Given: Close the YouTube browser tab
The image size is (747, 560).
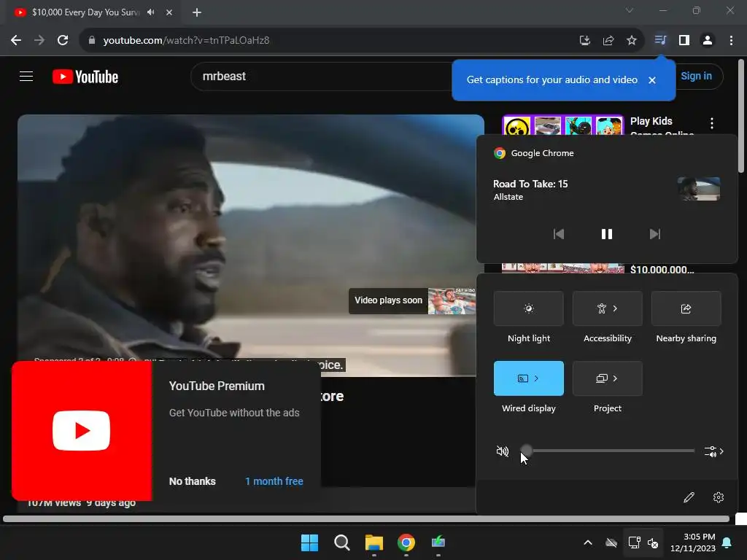Looking at the screenshot, I should pyautogui.click(x=169, y=12).
